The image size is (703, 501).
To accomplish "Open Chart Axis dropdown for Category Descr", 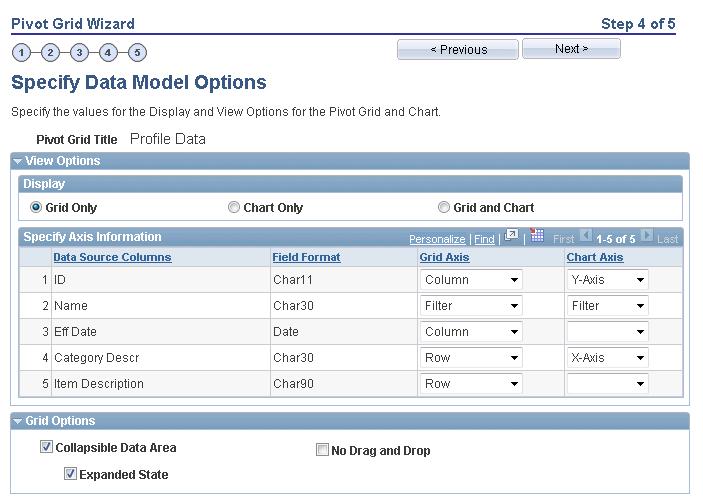I will (608, 358).
